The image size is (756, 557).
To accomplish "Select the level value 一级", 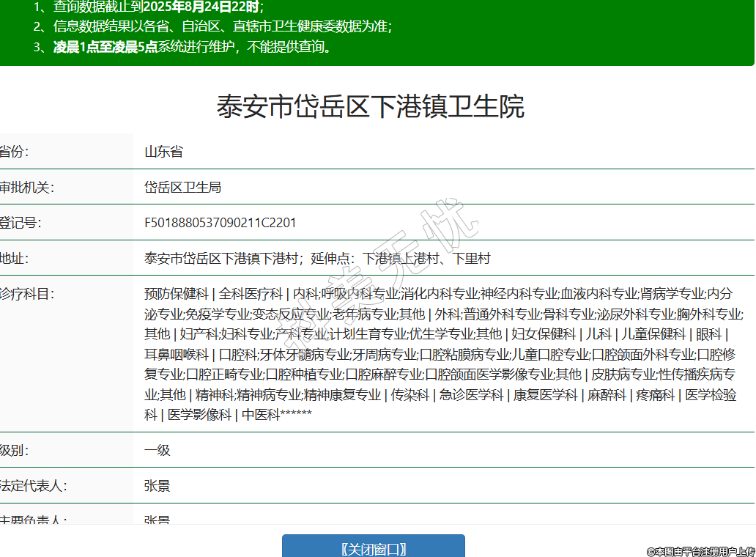I will 157,450.
